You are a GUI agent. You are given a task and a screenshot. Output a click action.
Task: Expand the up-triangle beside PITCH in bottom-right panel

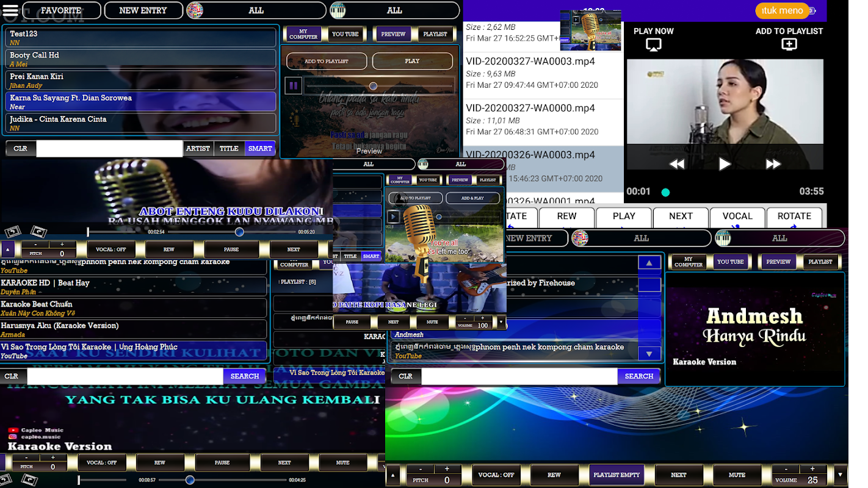[x=392, y=475]
